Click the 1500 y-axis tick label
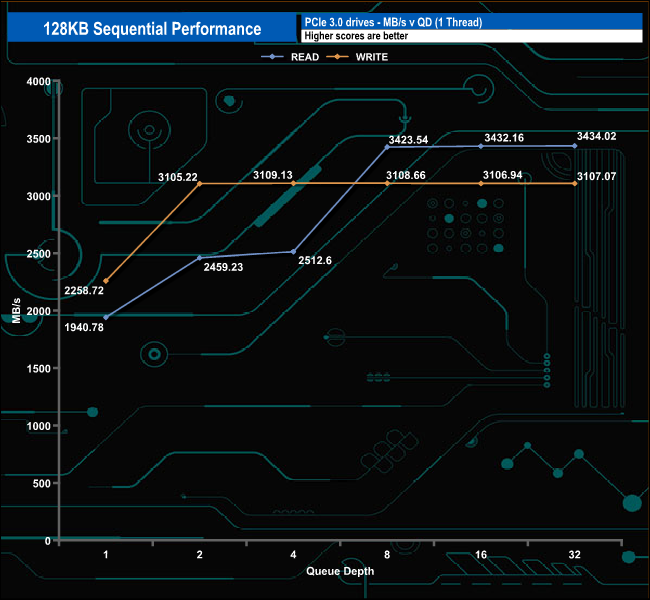This screenshot has width=650, height=600. tap(39, 369)
